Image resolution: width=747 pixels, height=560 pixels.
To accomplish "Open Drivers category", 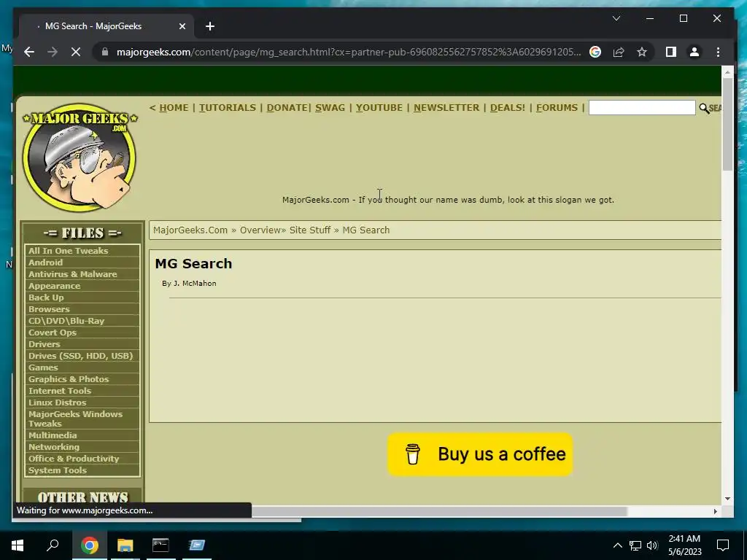I will pos(44,344).
